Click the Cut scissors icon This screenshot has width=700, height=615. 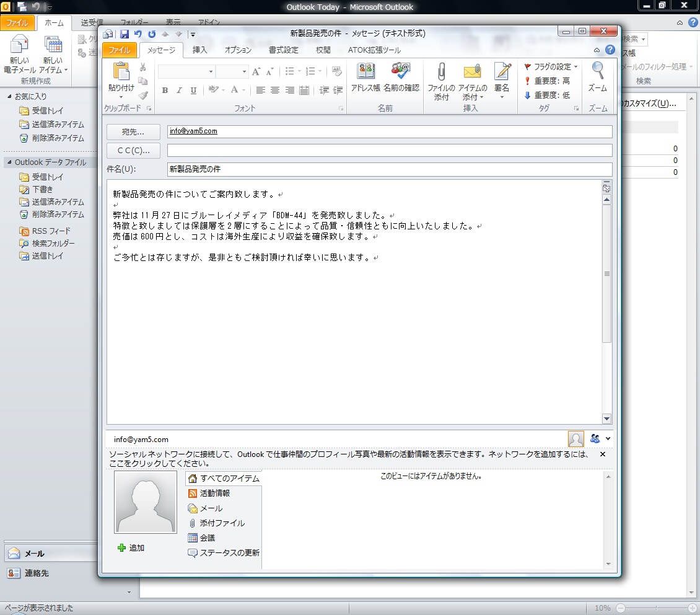pyautogui.click(x=143, y=68)
